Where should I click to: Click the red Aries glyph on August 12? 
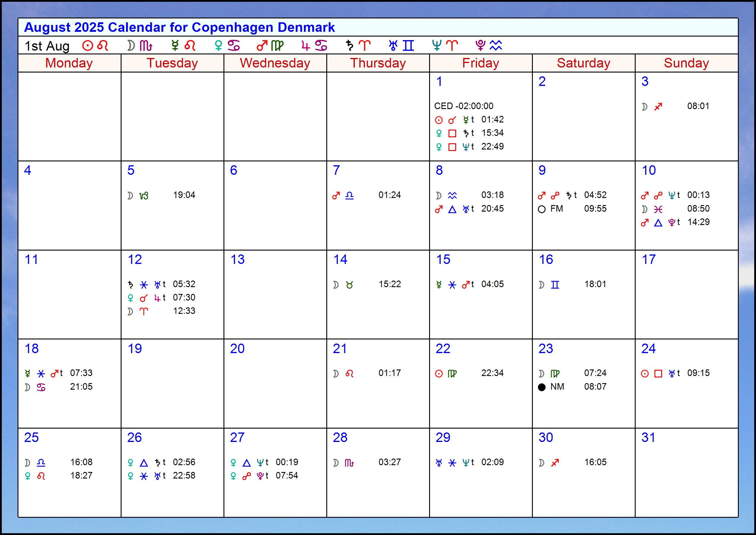[x=144, y=311]
